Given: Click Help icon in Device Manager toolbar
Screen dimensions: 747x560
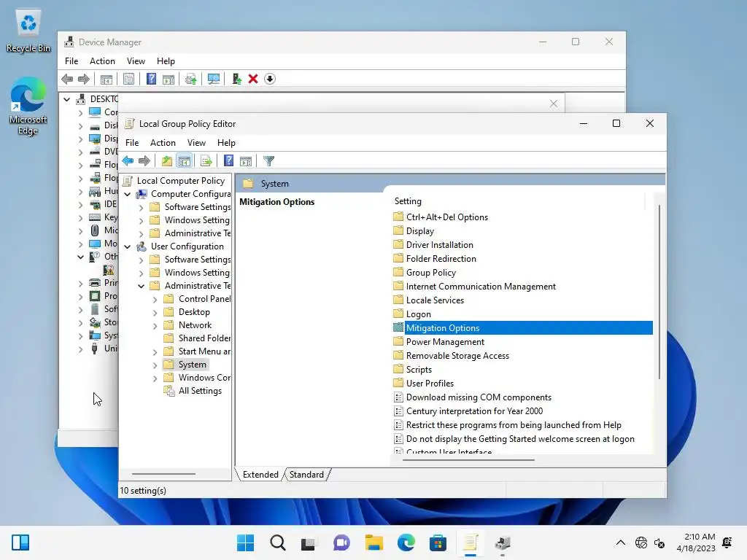Looking at the screenshot, I should 151,79.
